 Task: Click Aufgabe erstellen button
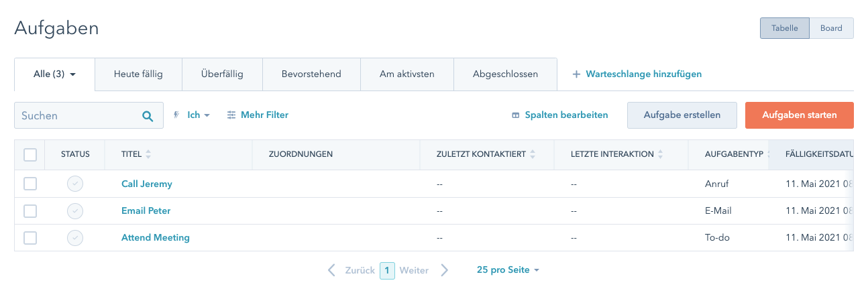coord(682,115)
